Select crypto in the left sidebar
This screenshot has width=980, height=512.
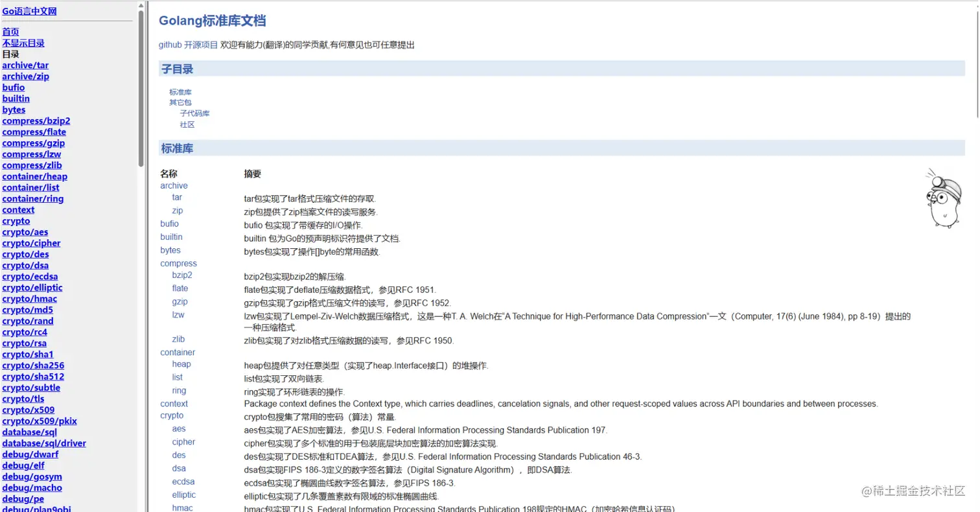pyautogui.click(x=16, y=221)
